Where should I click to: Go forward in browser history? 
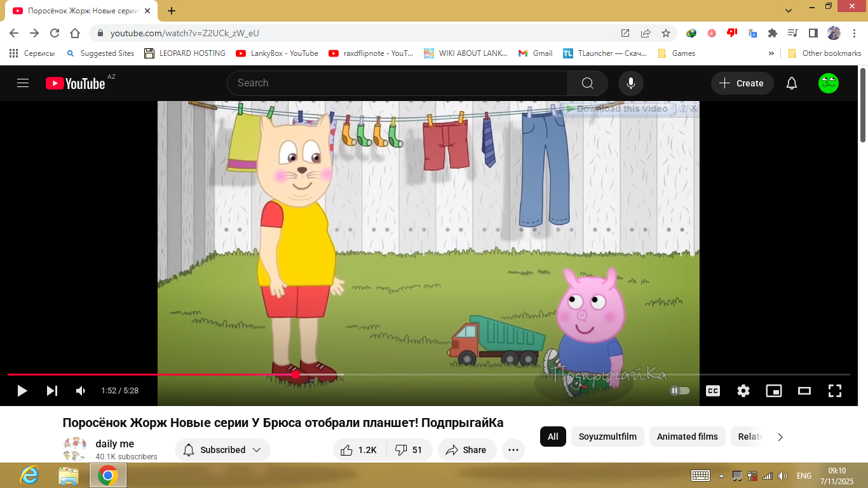(x=34, y=33)
